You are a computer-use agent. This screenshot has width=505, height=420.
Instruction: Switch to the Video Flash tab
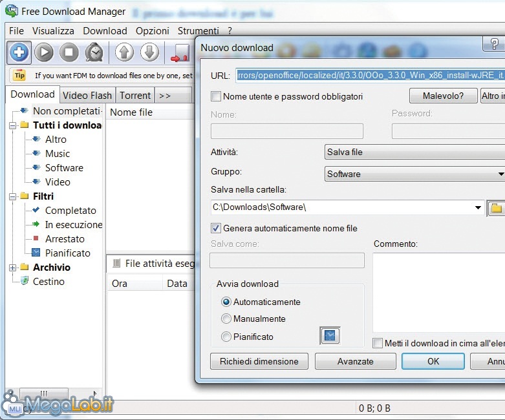click(x=87, y=96)
